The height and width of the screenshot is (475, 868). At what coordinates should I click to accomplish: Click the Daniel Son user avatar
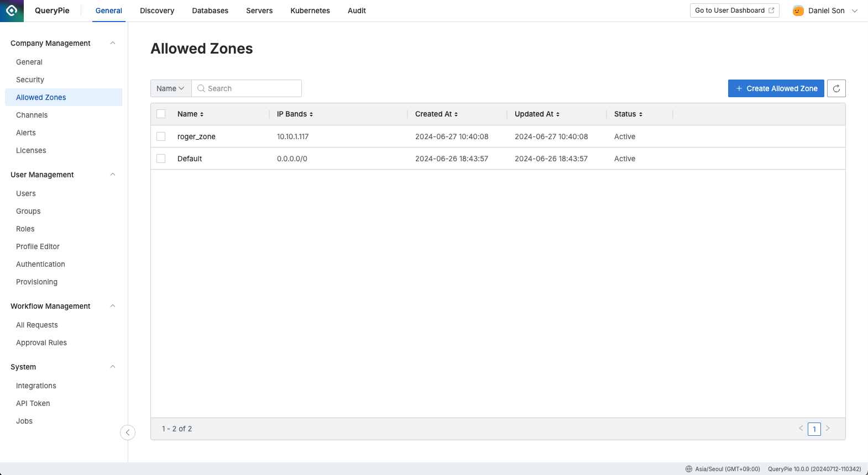tap(798, 10)
